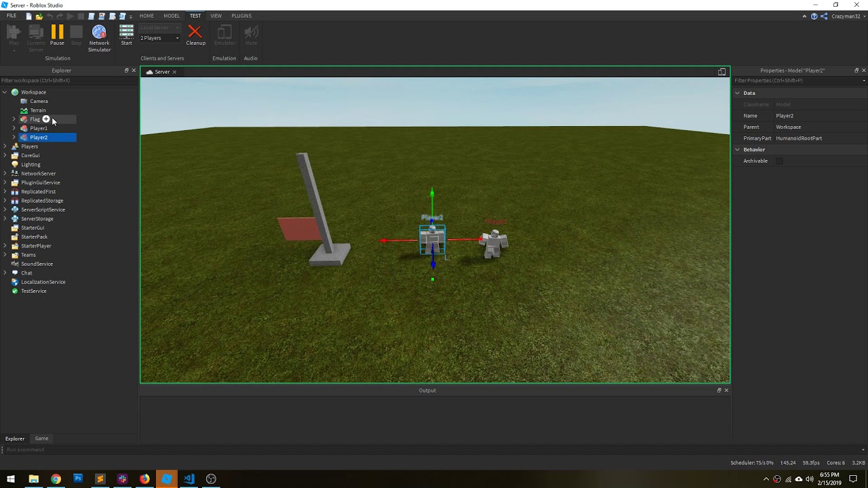The height and width of the screenshot is (488, 868).
Task: Switch to the VIEW ribbon tab
Action: coord(216,16)
